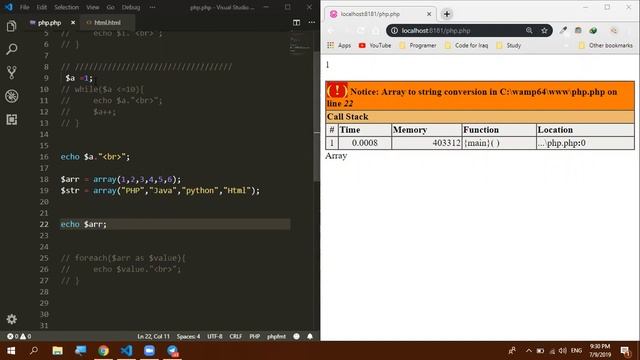Open the Action Center notifications
The height and width of the screenshot is (360, 640).
pos(625,351)
